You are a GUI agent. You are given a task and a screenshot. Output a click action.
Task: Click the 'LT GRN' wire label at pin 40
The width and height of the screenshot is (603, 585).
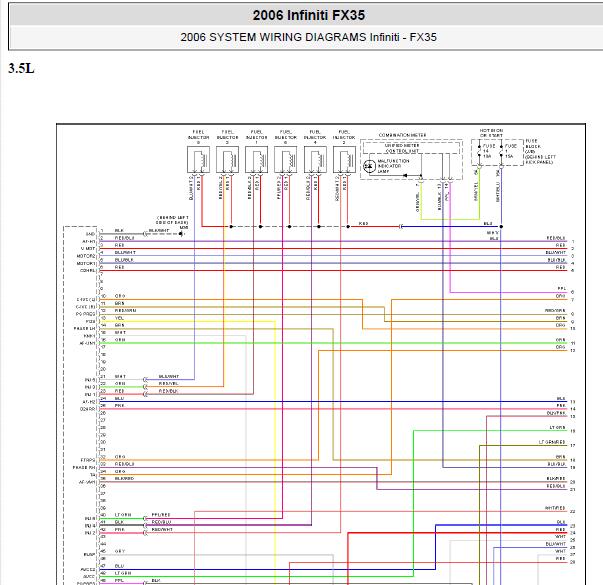tap(123, 515)
